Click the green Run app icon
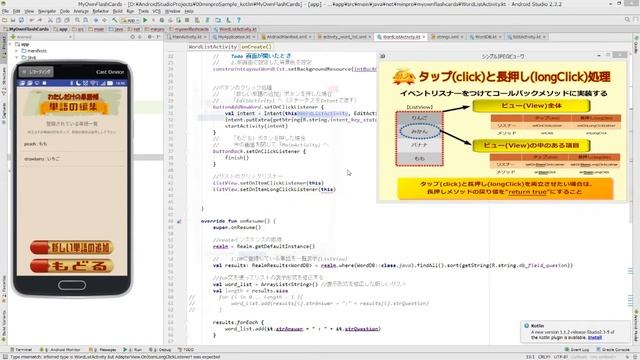 pyautogui.click(x=145, y=20)
